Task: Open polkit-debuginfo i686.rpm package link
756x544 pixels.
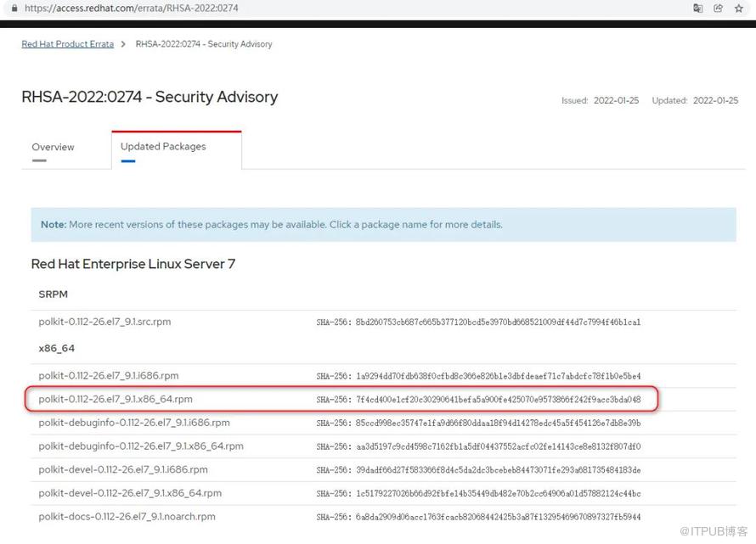Action: (133, 423)
